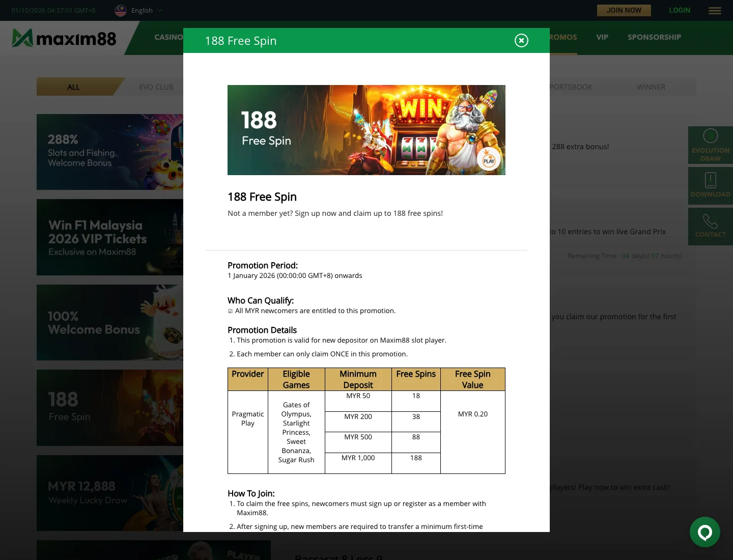This screenshot has height=560, width=733.
Task: Open the SPONSORSHIP menu item
Action: click(654, 37)
